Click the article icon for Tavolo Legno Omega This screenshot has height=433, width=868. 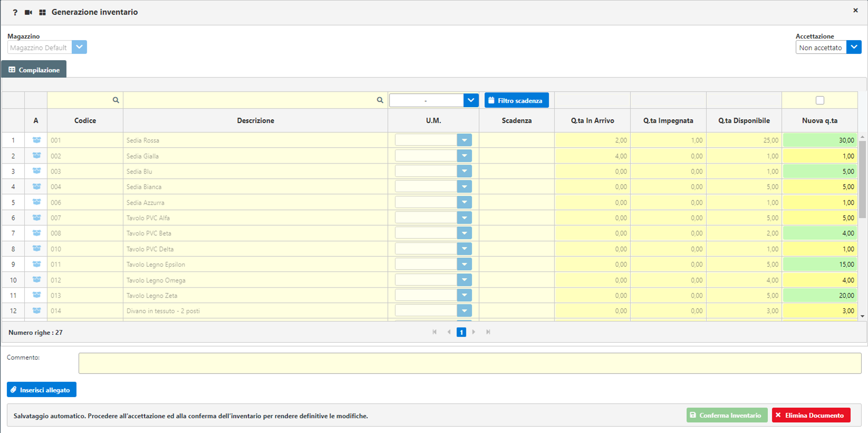point(36,280)
